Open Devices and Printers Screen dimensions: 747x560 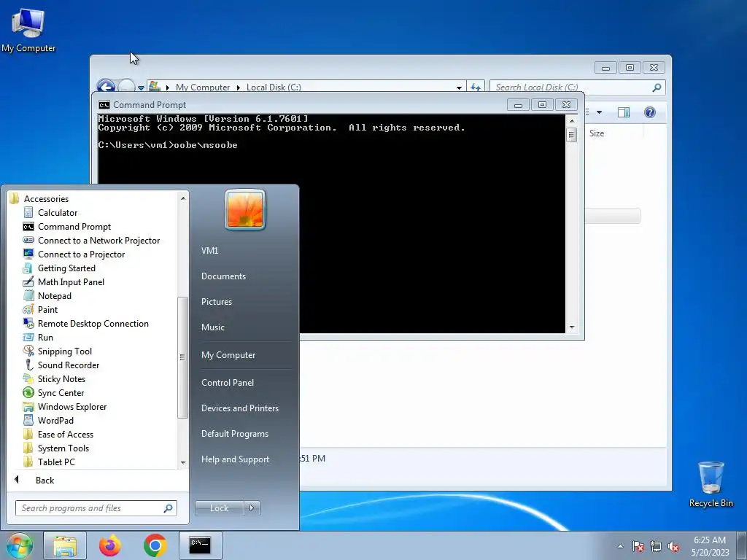point(239,408)
